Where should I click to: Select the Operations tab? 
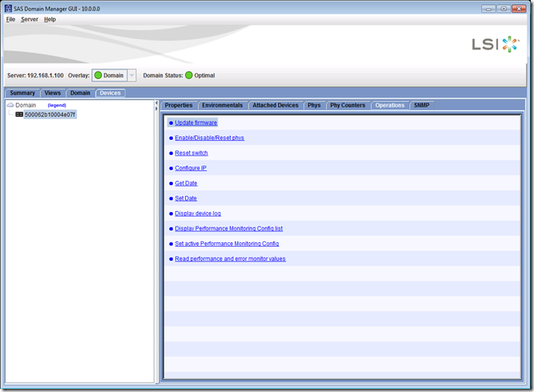390,105
